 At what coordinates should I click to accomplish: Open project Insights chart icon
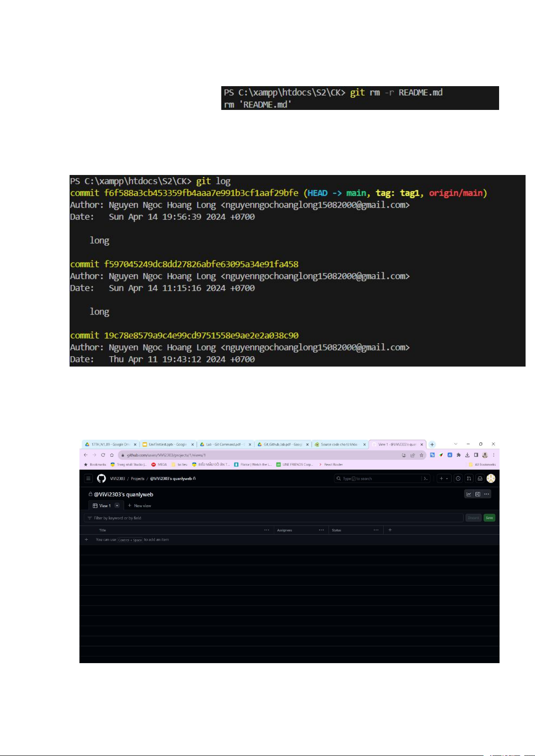click(x=469, y=494)
